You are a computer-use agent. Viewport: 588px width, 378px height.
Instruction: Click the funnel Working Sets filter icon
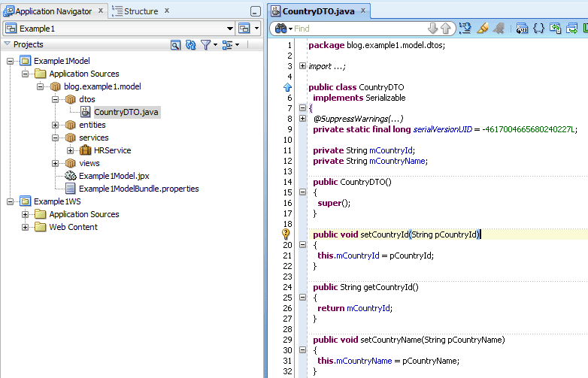tap(205, 45)
